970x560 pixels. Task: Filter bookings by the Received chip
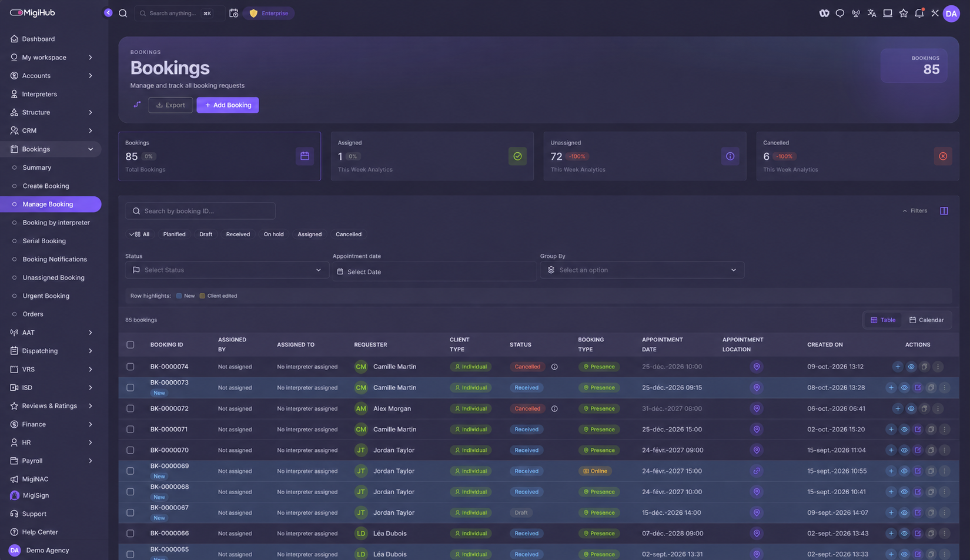point(238,234)
